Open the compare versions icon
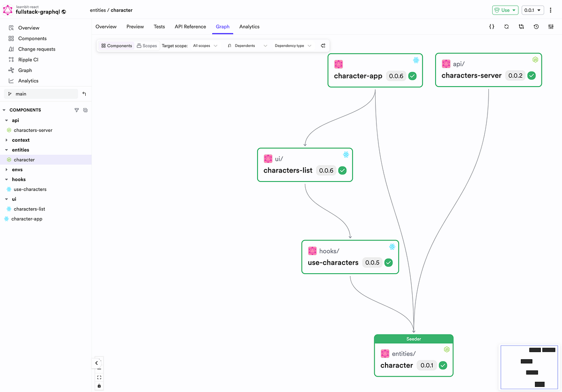Viewport: 562px width, 392px height. tap(521, 27)
